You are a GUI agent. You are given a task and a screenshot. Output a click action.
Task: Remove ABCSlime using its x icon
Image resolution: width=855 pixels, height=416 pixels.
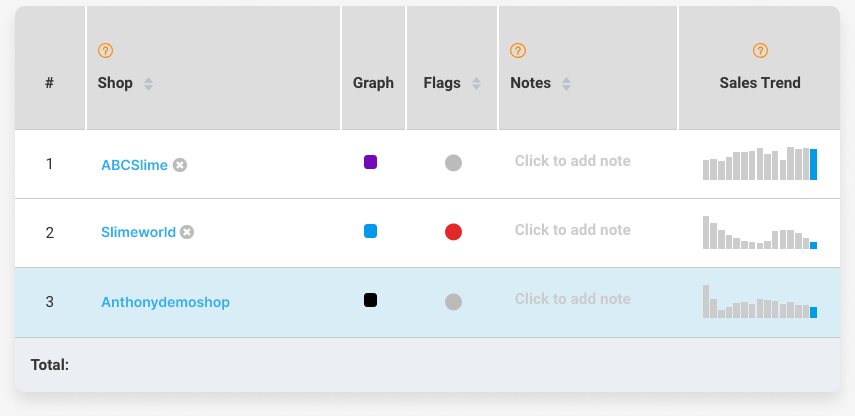coord(180,165)
